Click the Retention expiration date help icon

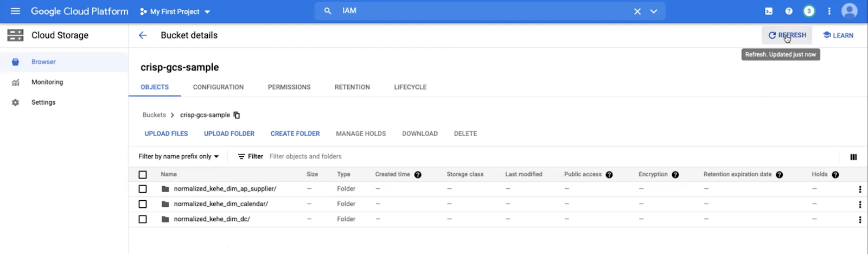[x=779, y=175]
